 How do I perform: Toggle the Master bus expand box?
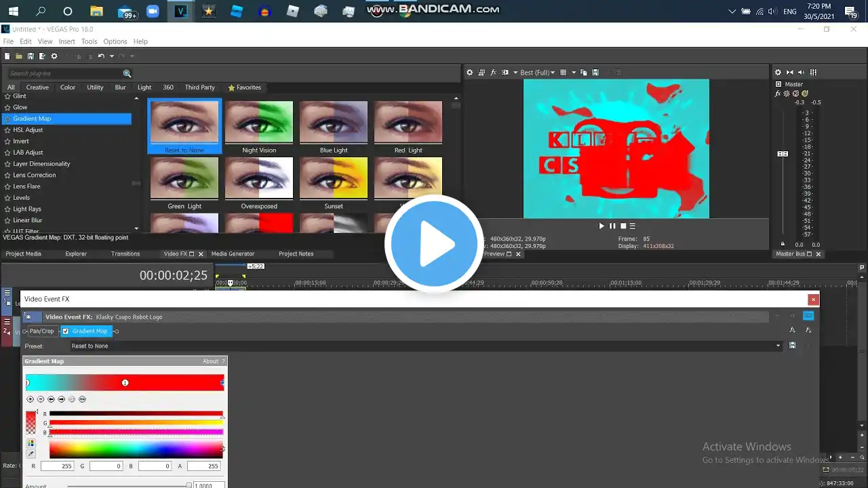(778, 85)
